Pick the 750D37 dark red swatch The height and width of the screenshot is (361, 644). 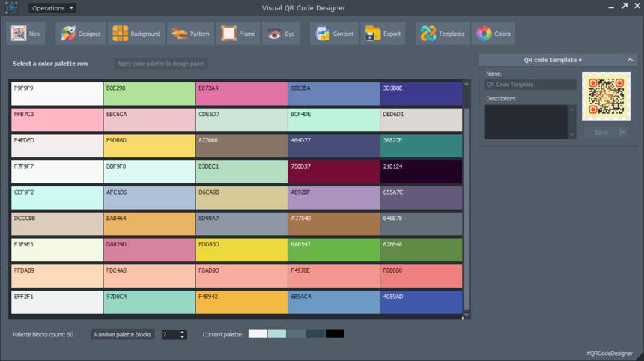pyautogui.click(x=333, y=171)
